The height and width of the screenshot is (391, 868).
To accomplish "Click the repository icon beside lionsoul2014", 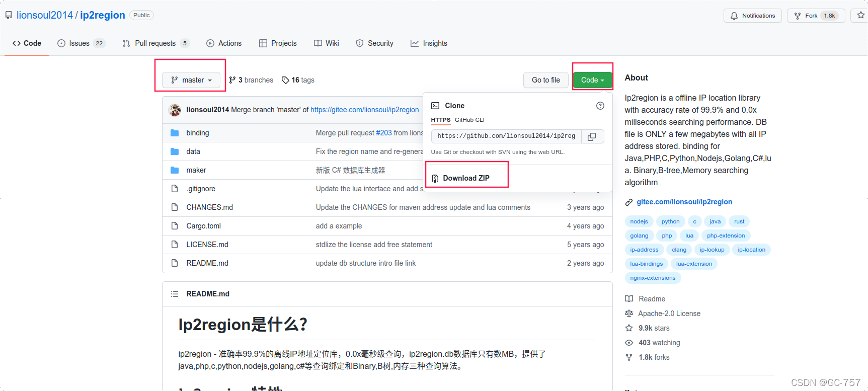I will click(9, 16).
